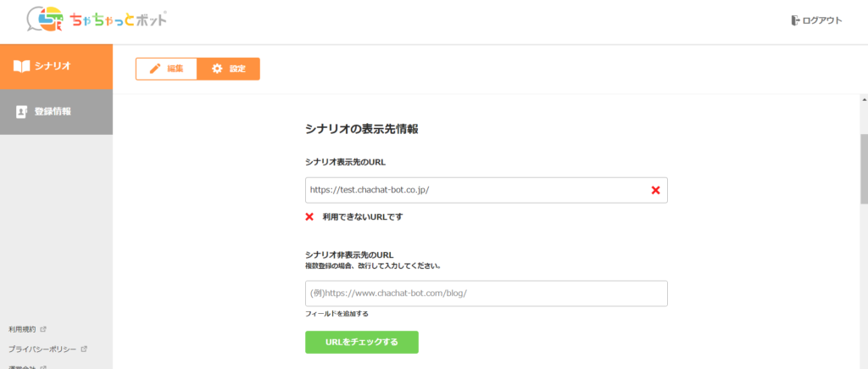Click the gear icon on 設定 tab
Screen dimensions: 868x369
[x=217, y=69]
